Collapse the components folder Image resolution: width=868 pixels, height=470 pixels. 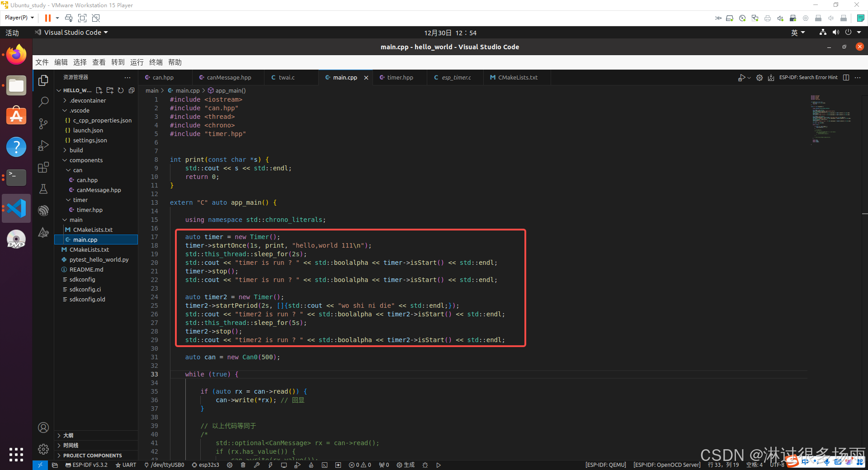pos(96,160)
